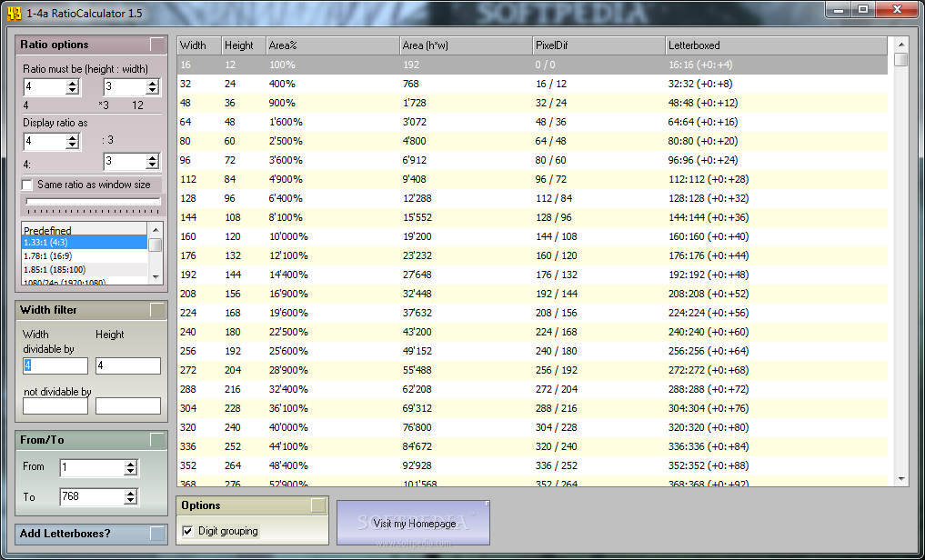The width and height of the screenshot is (925, 560).
Task: Select the row with width 288
Action: click(532, 389)
